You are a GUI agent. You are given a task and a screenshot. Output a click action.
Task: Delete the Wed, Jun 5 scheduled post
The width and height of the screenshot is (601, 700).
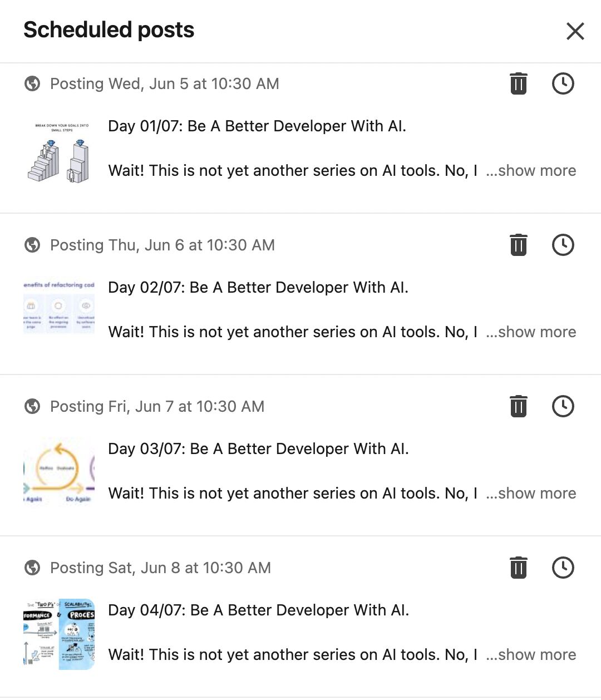click(518, 84)
